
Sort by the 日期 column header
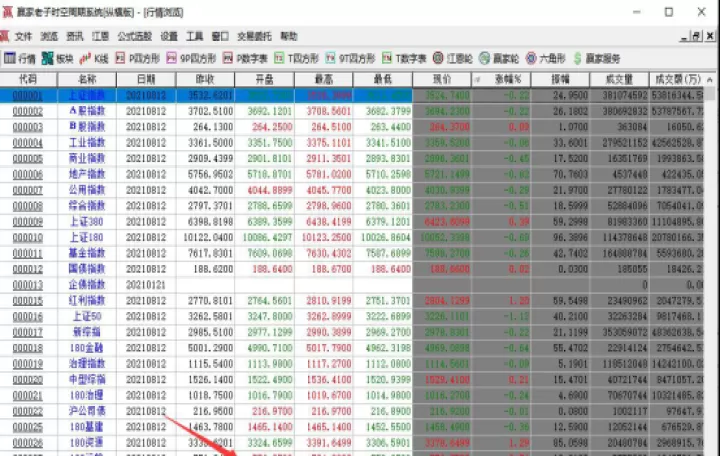click(x=146, y=79)
